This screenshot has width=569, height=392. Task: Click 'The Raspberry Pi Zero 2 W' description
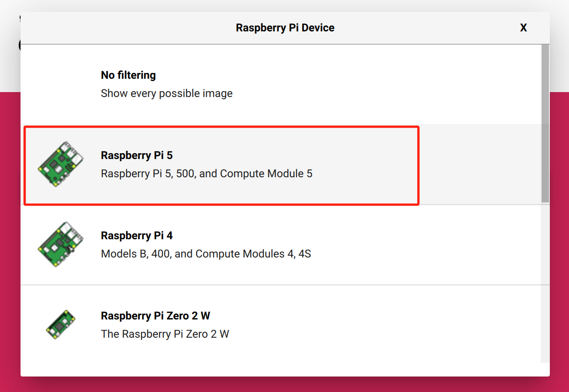[165, 334]
